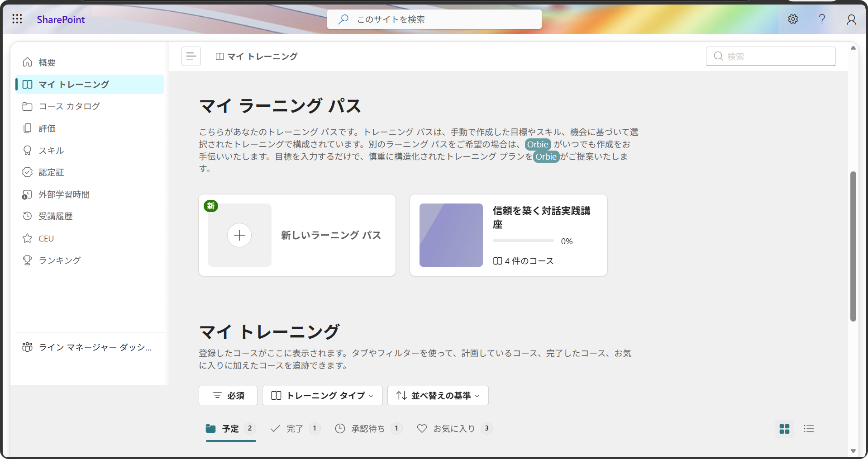
Task: Click マイ トレーニング breadcrumb title at top
Action: pos(262,57)
